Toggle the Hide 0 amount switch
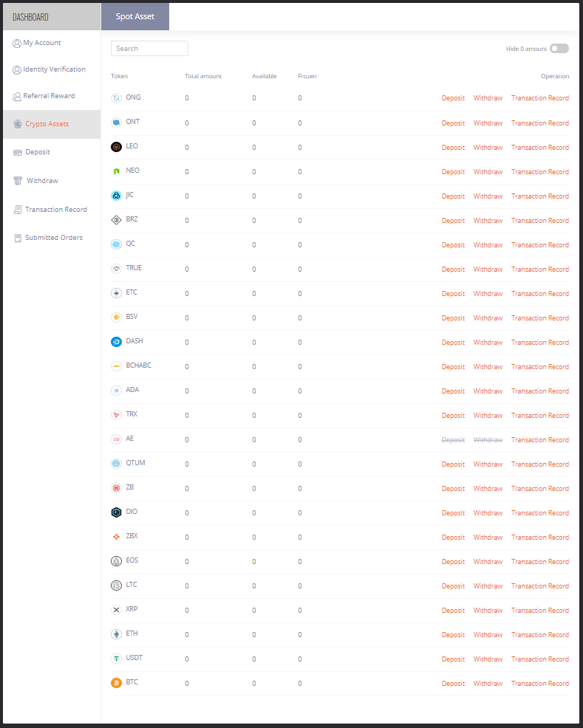Viewport: 583px width, 728px height. 559,49
